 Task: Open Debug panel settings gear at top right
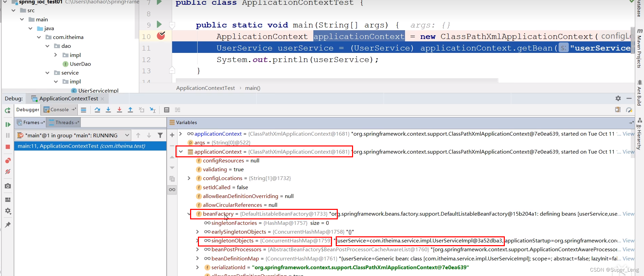[618, 98]
